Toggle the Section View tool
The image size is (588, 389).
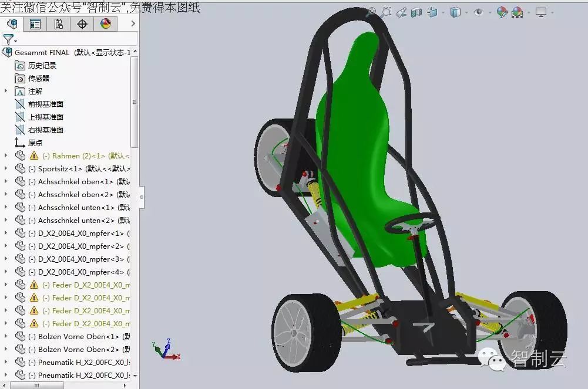[x=416, y=12]
